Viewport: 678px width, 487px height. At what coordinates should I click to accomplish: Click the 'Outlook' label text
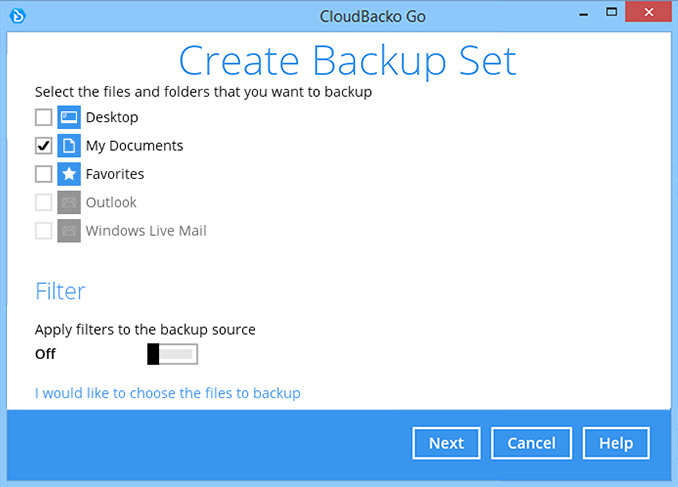pyautogui.click(x=111, y=202)
